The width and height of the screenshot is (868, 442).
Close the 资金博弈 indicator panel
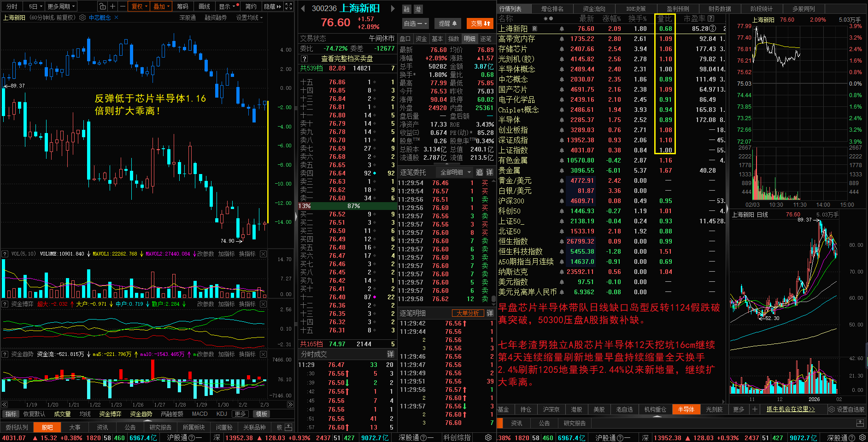263,304
